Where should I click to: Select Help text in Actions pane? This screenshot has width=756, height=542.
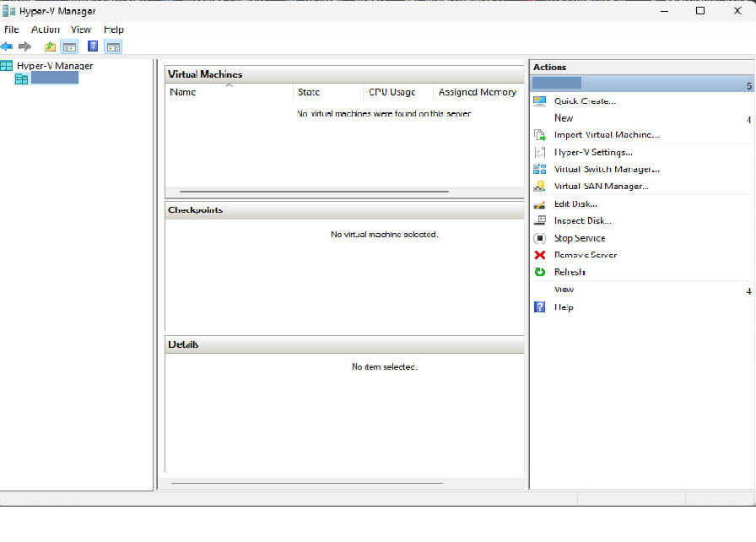tap(564, 307)
